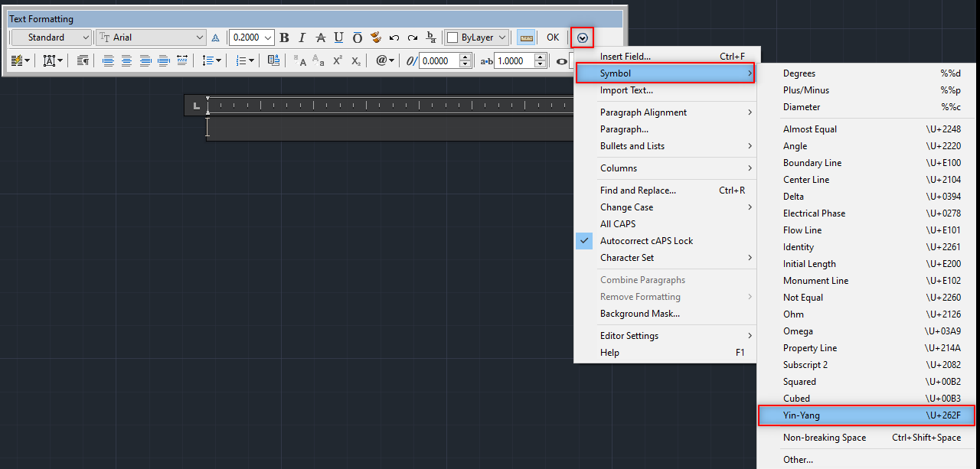Click the OK button in Text Formatting
980x469 pixels.
coord(553,37)
